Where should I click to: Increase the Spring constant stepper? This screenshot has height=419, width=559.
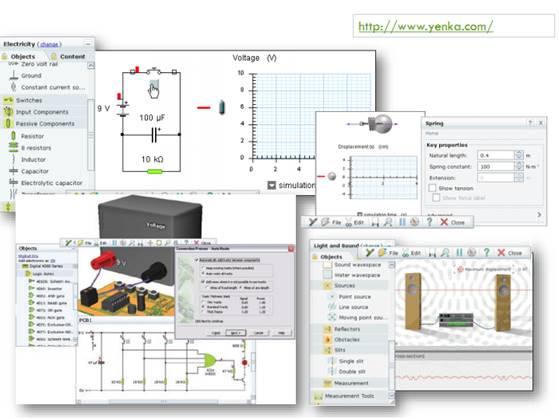(x=519, y=164)
